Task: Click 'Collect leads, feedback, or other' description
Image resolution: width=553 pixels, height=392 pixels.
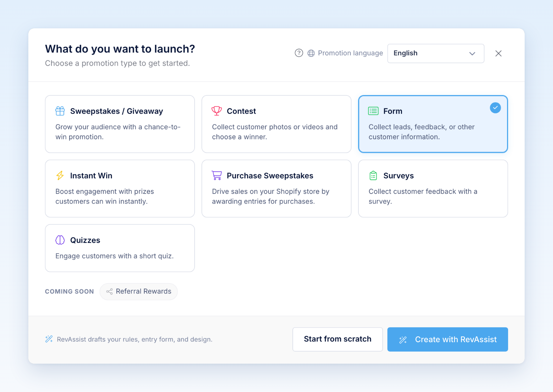Action: (422, 132)
